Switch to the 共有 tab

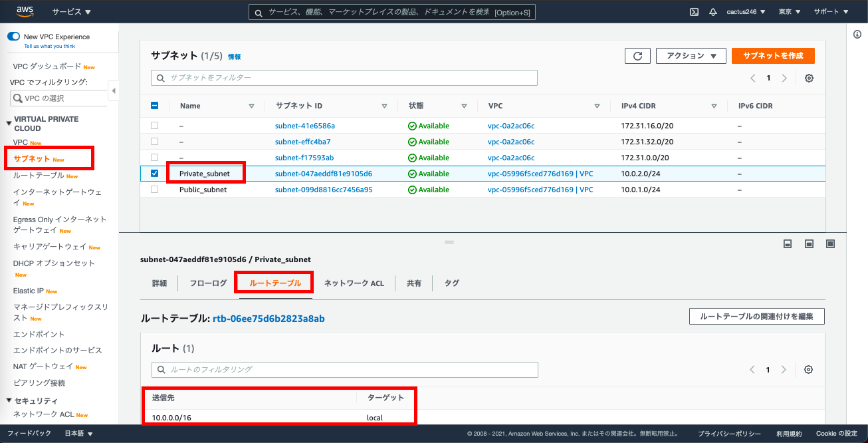(414, 283)
